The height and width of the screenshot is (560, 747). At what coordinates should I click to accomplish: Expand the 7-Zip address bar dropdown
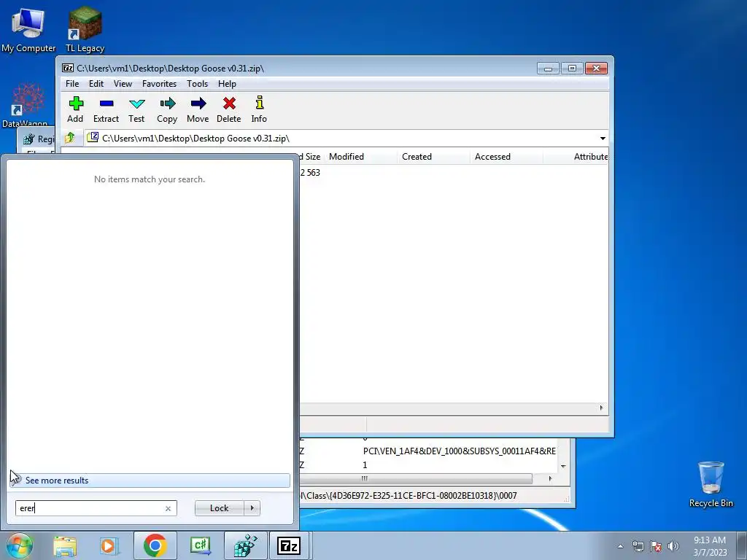click(x=603, y=139)
